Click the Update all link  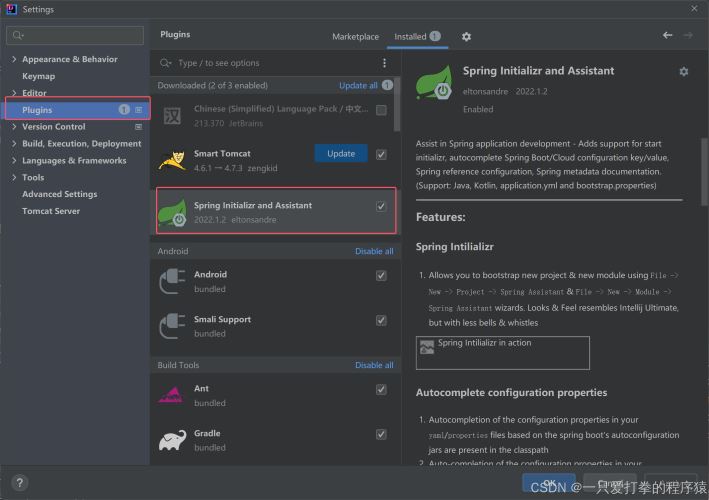tap(358, 85)
